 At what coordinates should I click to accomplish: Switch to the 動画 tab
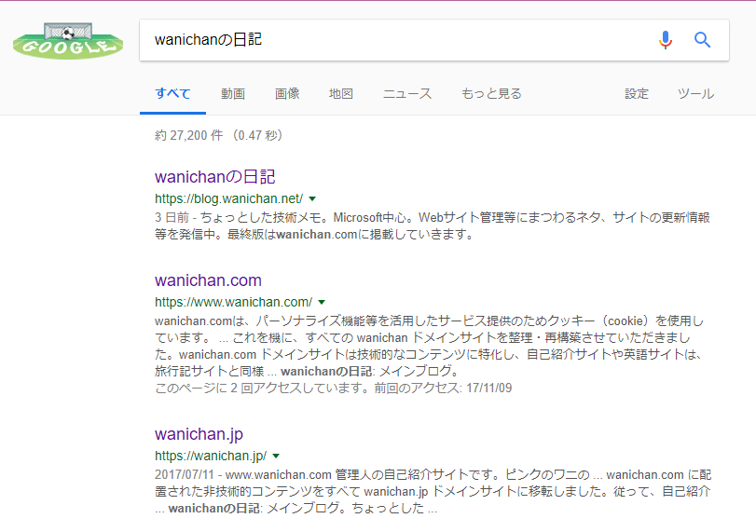[x=233, y=93]
